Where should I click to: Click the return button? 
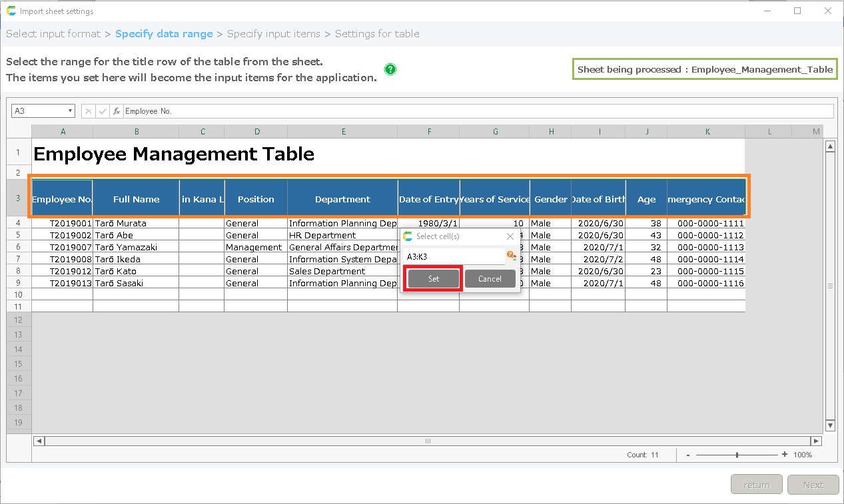756,485
